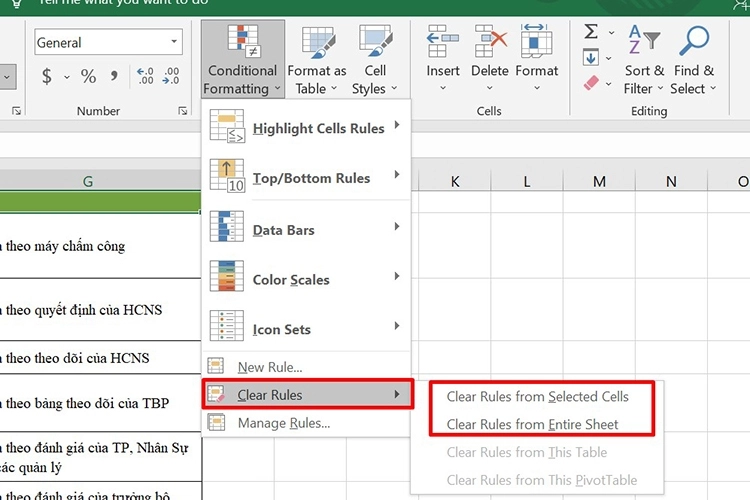Open the Cell Styles gallery

click(x=375, y=60)
